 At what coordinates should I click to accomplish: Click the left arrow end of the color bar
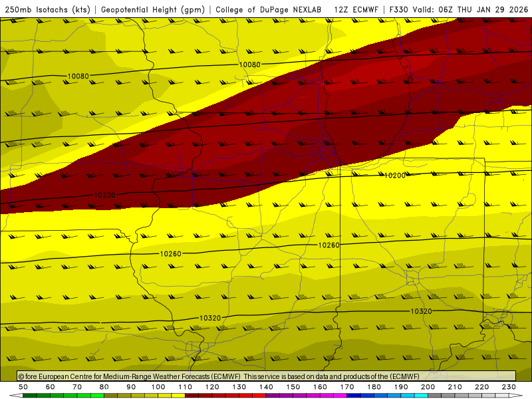click(16, 396)
